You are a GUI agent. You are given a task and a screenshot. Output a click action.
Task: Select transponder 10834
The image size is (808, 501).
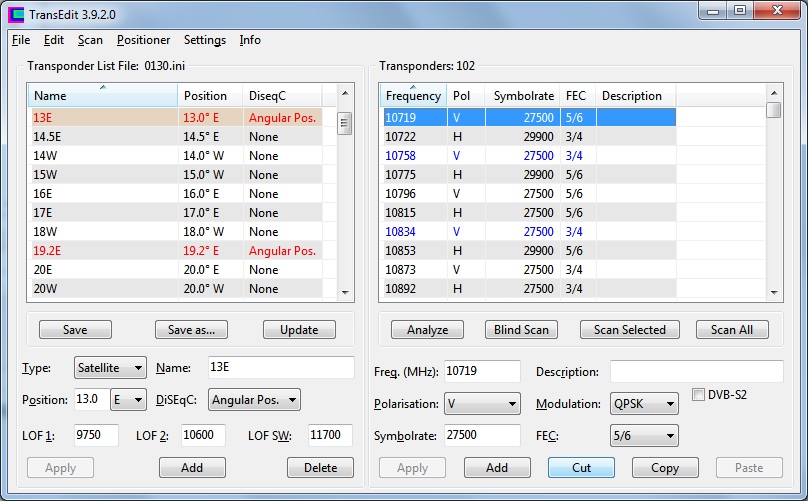(x=528, y=232)
